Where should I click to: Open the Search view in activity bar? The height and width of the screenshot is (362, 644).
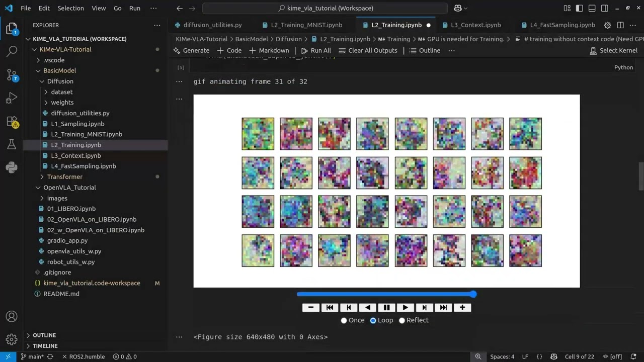pyautogui.click(x=12, y=51)
